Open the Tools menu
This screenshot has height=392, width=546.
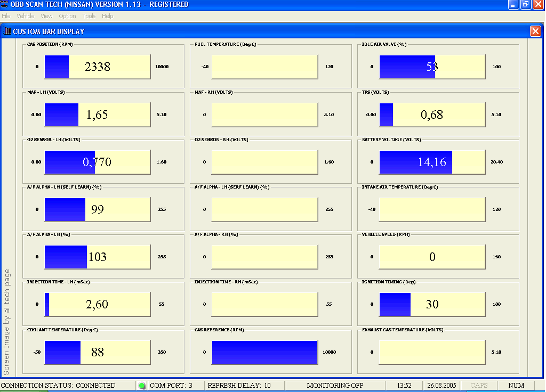click(89, 16)
